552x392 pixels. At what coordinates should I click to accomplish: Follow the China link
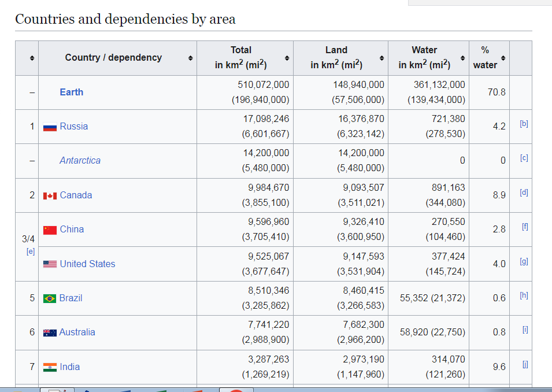[72, 229]
